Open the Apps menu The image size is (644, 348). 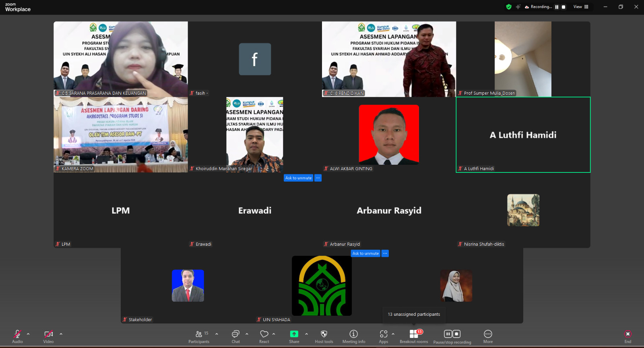click(383, 336)
